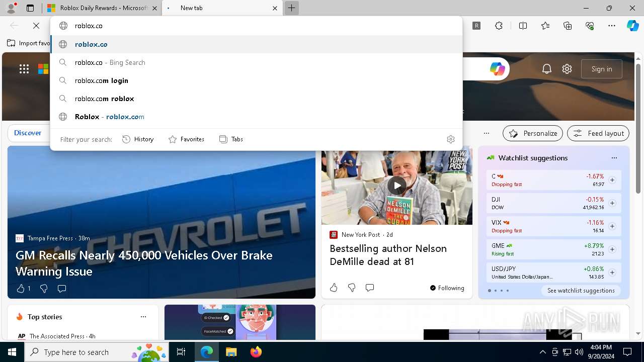Screen dimensions: 644x362
Task: Comment on the Nelson DeMille article
Action: 370,288
